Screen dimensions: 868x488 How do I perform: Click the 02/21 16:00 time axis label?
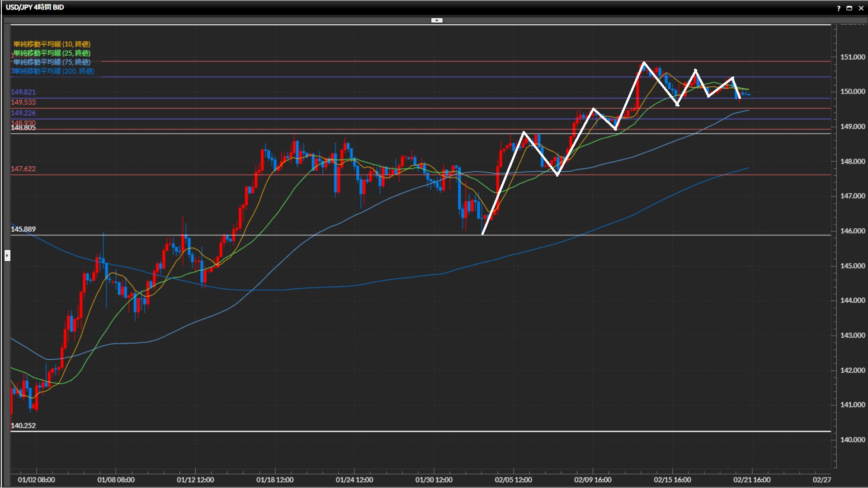[751, 479]
